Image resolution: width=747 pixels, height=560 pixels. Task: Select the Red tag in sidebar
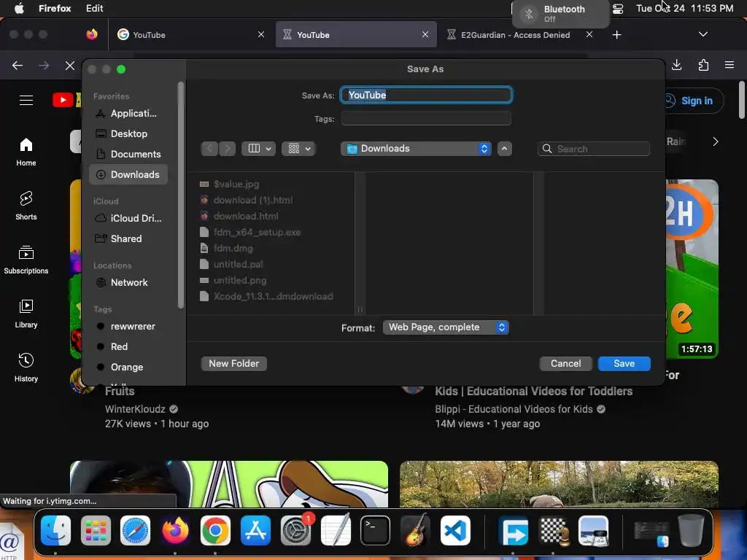(128, 346)
